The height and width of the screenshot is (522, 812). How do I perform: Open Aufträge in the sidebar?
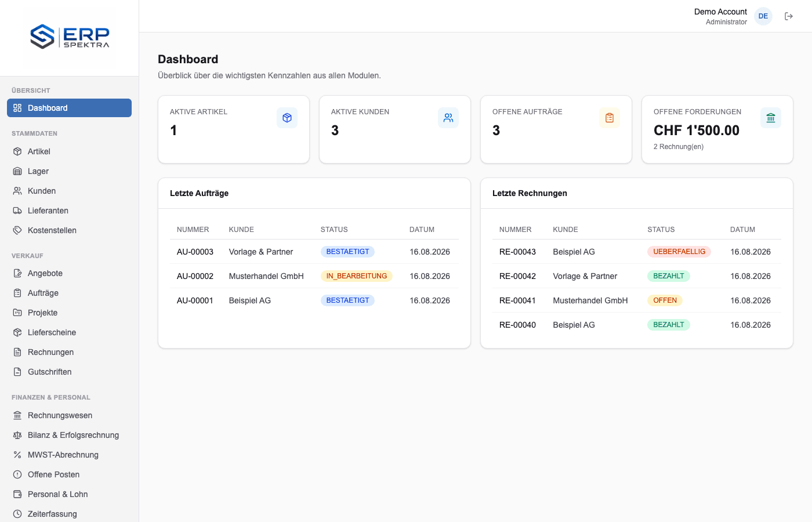(69, 293)
